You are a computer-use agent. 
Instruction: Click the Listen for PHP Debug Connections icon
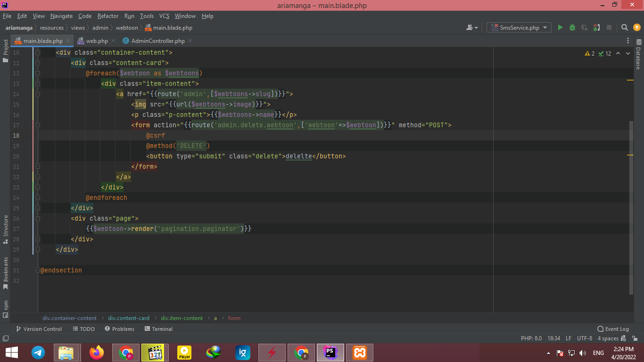(x=596, y=28)
